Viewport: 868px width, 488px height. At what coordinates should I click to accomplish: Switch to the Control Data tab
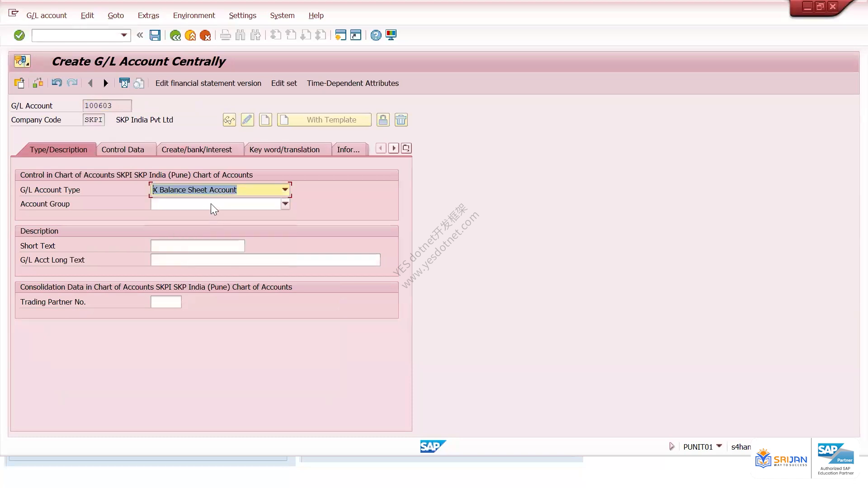pyautogui.click(x=123, y=150)
